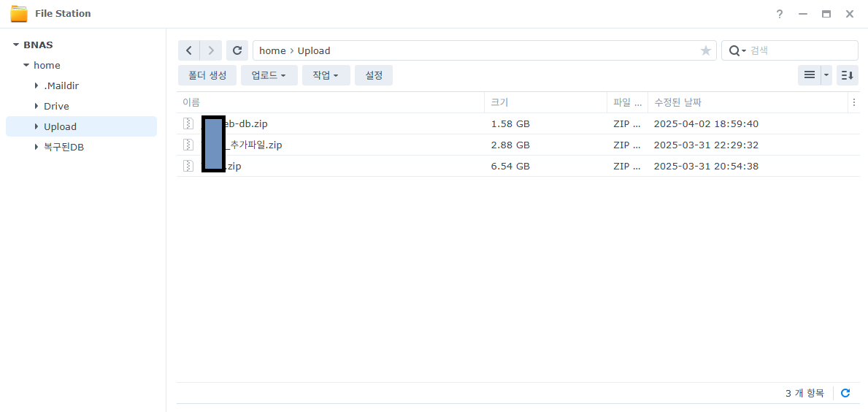Click the forward navigation arrow
Screen dimensions: 868x412
click(211, 50)
